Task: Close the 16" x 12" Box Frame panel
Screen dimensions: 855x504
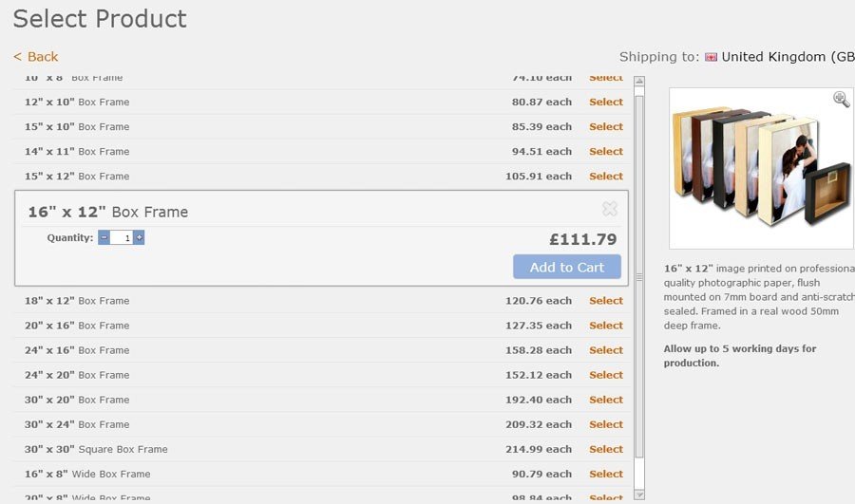Action: pos(610,209)
